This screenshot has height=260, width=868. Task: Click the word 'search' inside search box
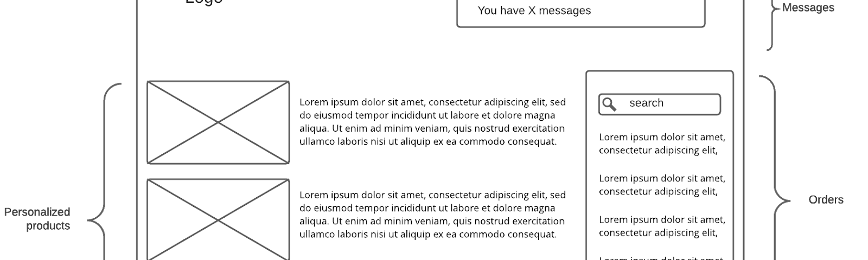646,103
